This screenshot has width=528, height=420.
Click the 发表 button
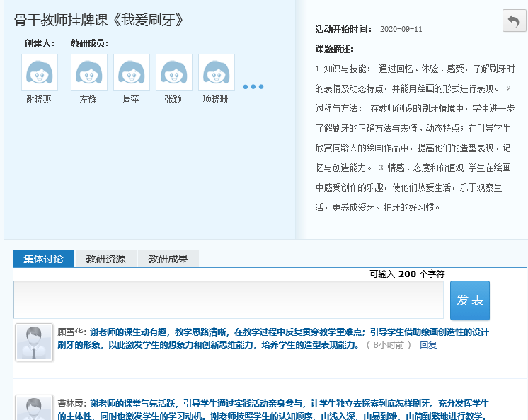470,301
